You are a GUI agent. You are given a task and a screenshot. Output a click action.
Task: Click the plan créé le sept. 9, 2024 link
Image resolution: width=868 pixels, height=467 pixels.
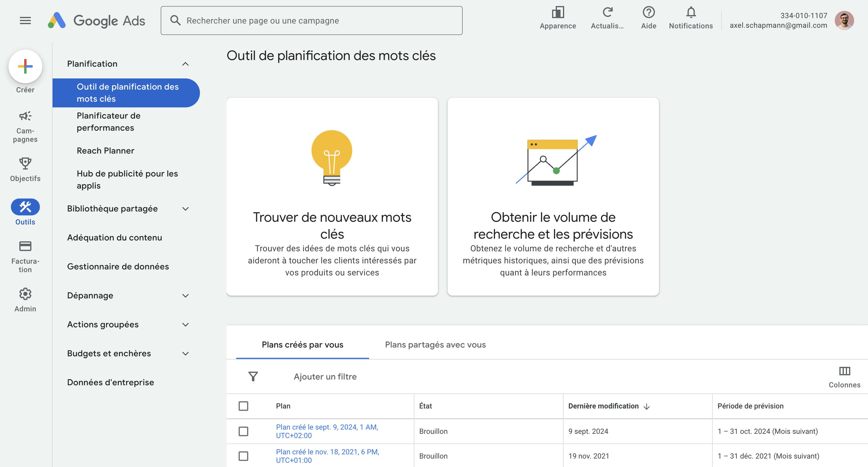(x=326, y=431)
